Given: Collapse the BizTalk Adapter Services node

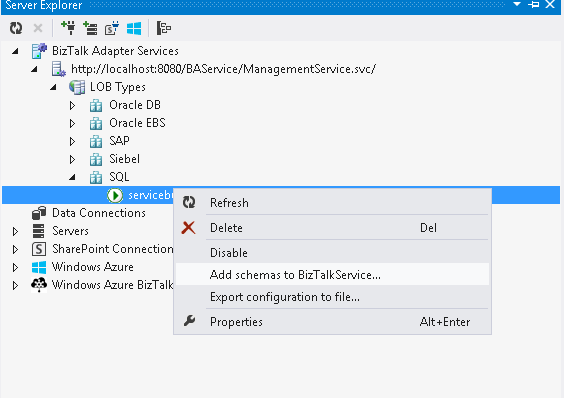Looking at the screenshot, I should point(15,51).
